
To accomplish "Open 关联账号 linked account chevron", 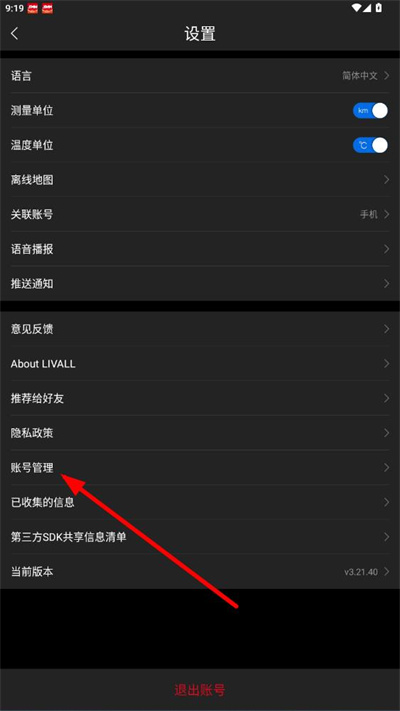I will (x=386, y=214).
